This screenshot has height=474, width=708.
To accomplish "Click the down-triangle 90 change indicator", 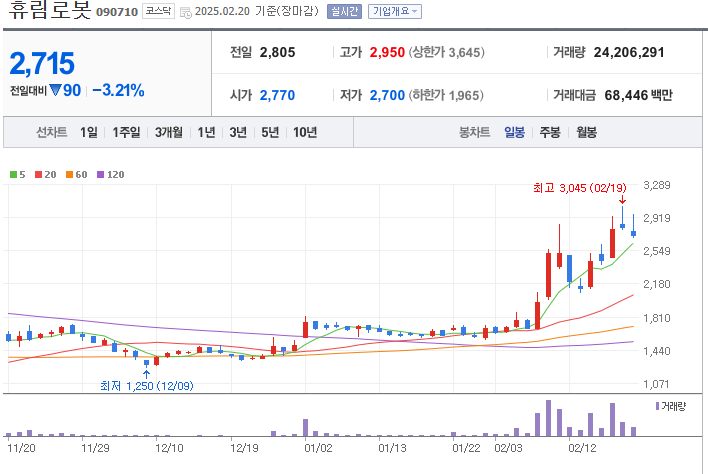I will click(x=65, y=90).
